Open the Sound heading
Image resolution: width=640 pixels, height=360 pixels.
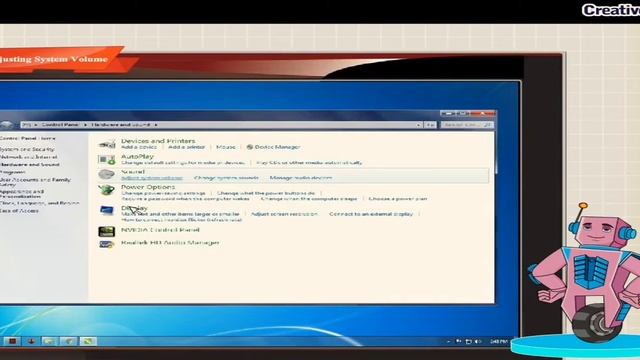(133, 172)
